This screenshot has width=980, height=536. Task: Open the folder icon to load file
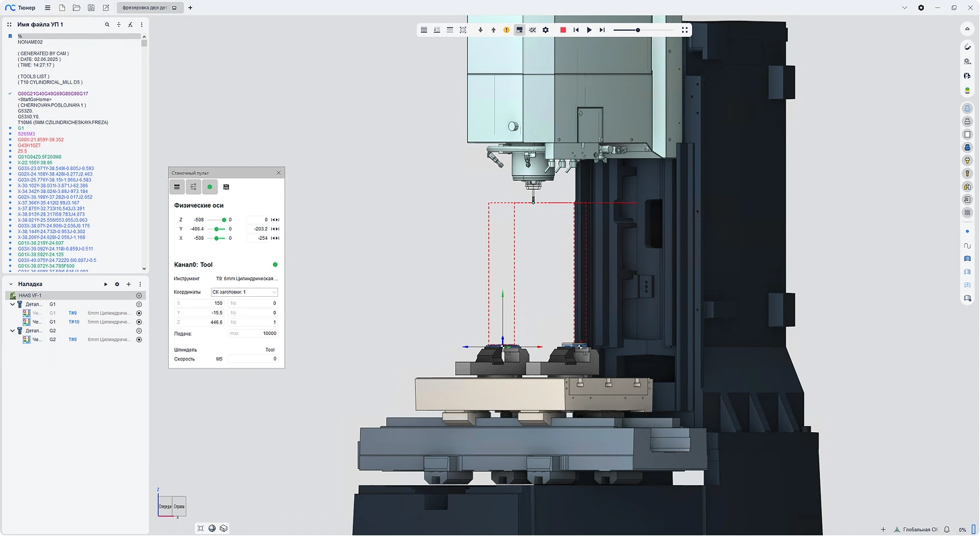[76, 8]
